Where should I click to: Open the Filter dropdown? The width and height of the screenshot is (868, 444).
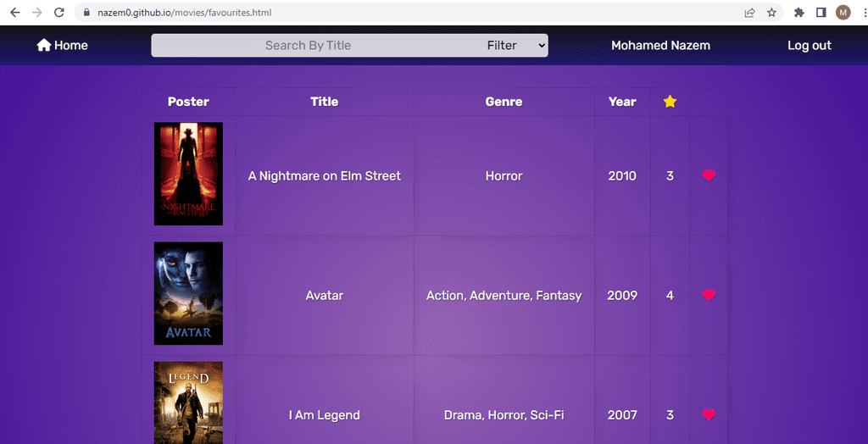516,46
